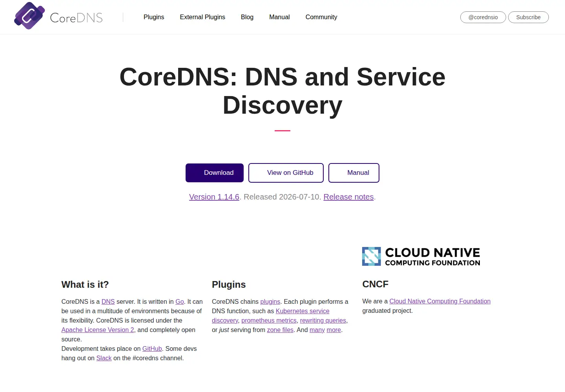Viewport: 565px width, 392px height.
Task: Click the 'more' link
Action: [x=334, y=330]
